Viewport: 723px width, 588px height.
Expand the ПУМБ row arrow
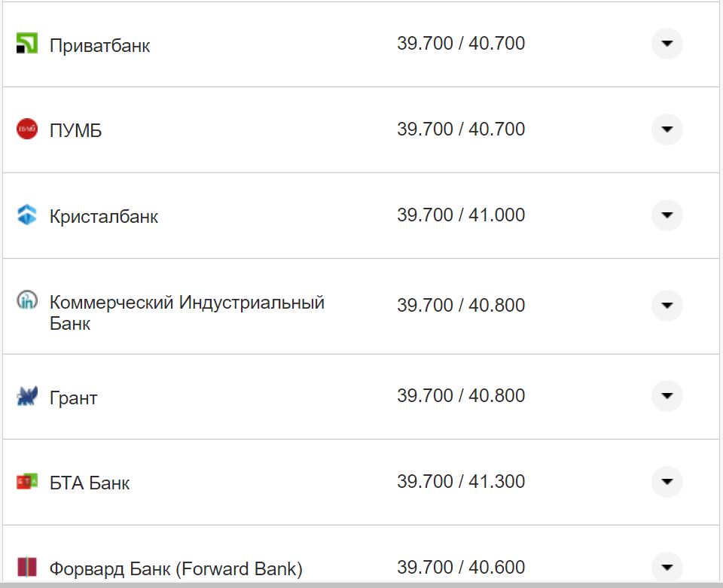[667, 129]
